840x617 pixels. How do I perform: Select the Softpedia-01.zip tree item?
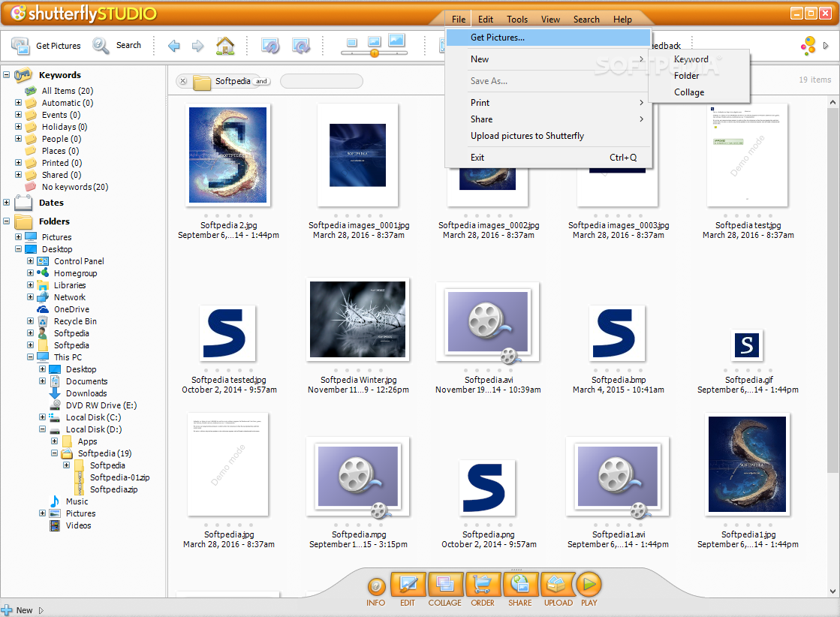pyautogui.click(x=119, y=477)
